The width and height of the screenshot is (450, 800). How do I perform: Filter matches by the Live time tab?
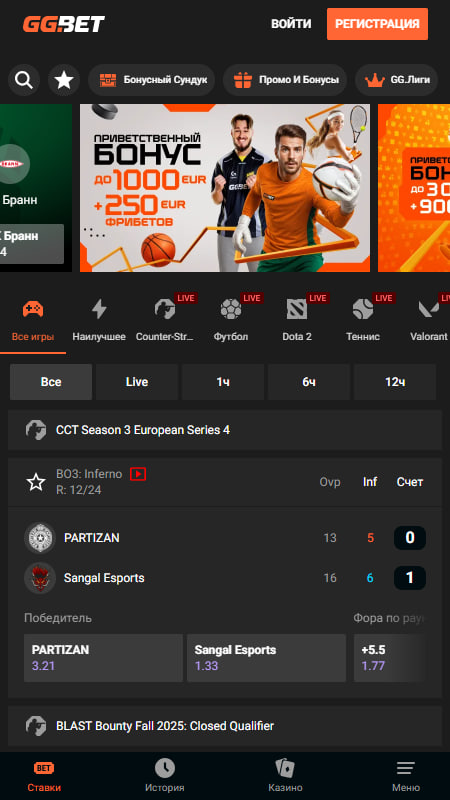tap(137, 382)
